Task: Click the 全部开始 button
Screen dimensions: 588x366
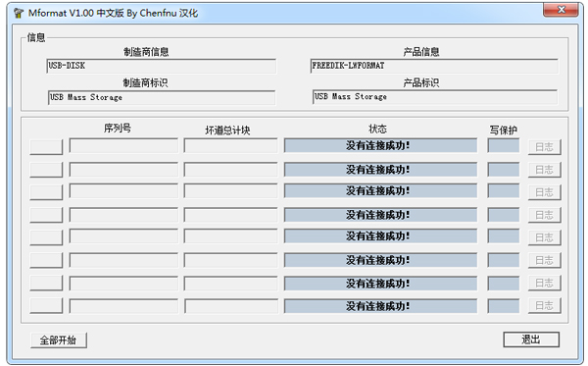Action: pyautogui.click(x=59, y=340)
